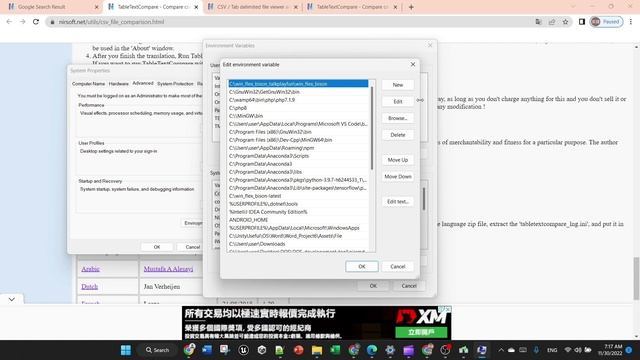This screenshot has height=360, width=640.
Task: Select the C:\Users\user\Downloads entry
Action: coord(298,244)
